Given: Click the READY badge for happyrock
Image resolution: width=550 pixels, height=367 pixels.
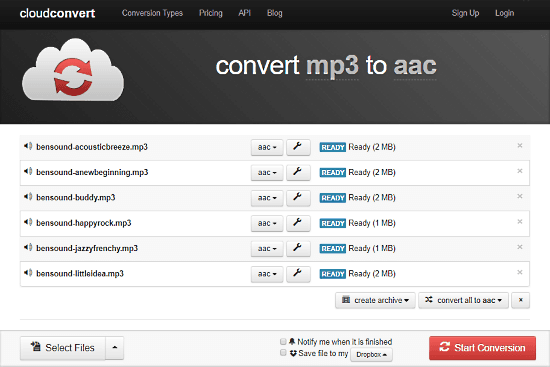Looking at the screenshot, I should 333,223.
